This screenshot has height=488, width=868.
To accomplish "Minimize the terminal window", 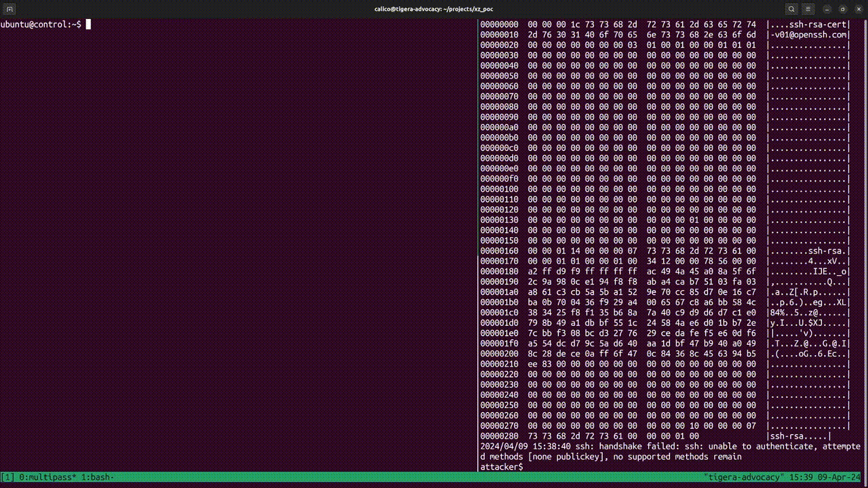I will point(827,9).
